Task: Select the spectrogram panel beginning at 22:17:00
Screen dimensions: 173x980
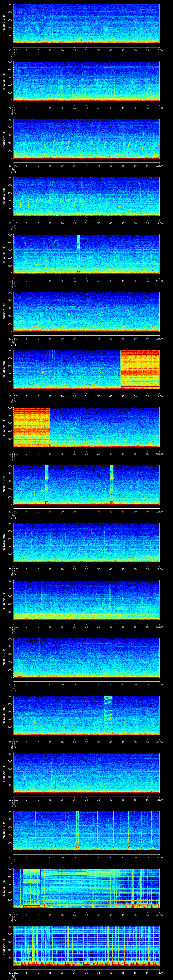Action: [87, 24]
